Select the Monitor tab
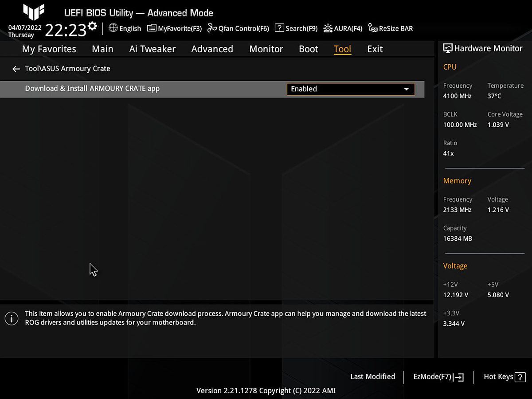 266,49
